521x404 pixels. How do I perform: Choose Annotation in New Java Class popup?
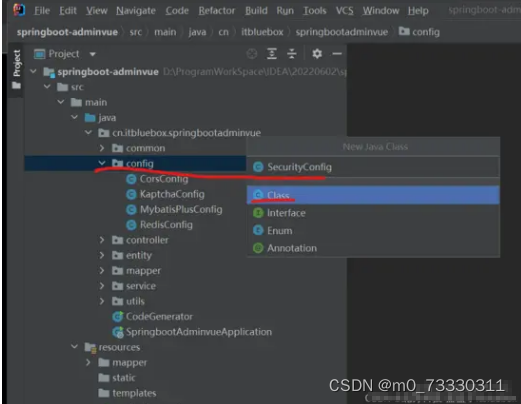pyautogui.click(x=373, y=248)
